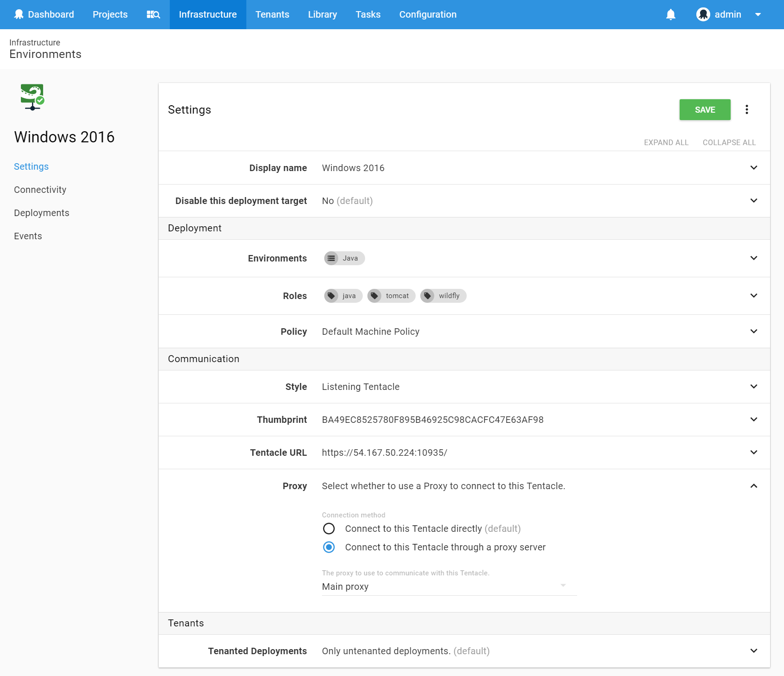Click the java role tag icon
The image size is (784, 676).
331,296
